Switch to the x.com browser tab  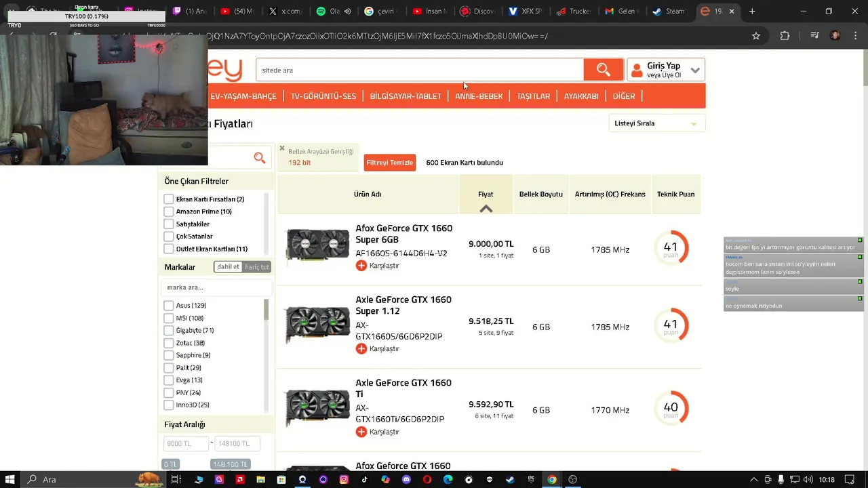[x=283, y=12]
